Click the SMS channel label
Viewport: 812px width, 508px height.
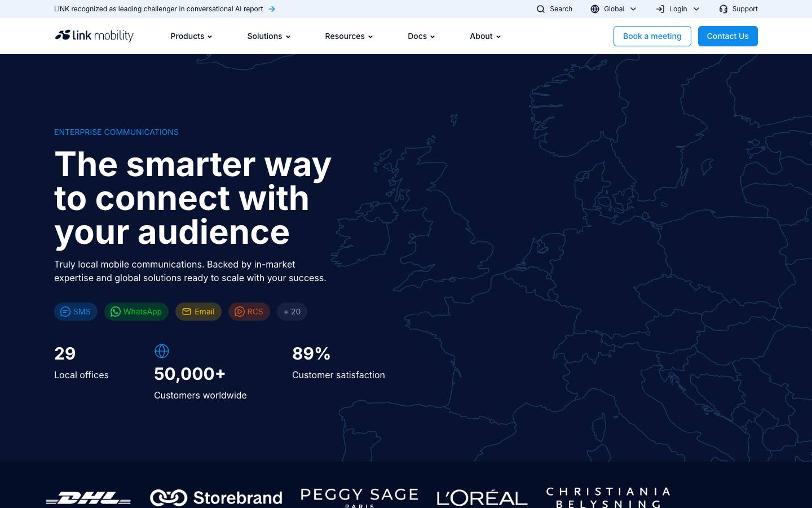(82, 312)
